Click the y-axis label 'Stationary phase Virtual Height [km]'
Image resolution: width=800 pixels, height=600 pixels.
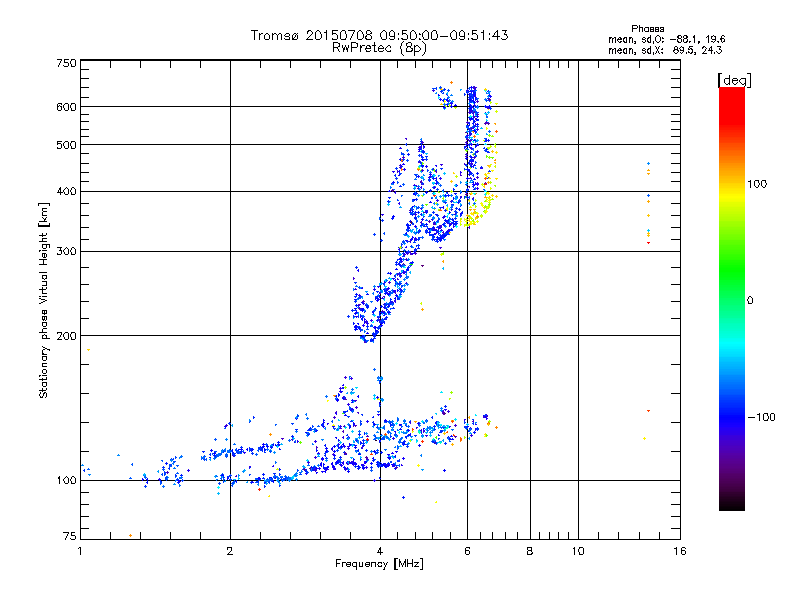click(43, 300)
